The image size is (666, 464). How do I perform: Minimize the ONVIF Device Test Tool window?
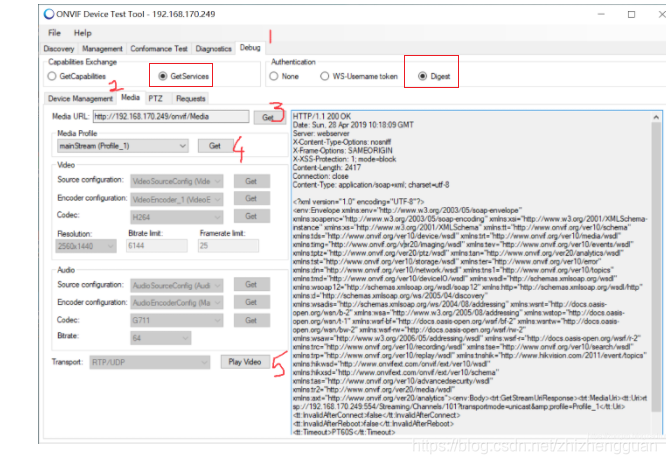click(601, 14)
